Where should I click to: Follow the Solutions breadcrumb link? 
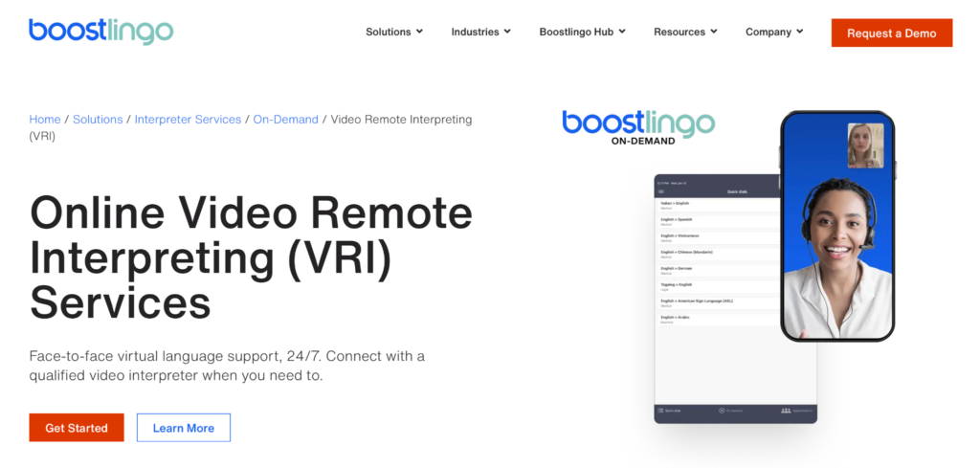point(98,120)
